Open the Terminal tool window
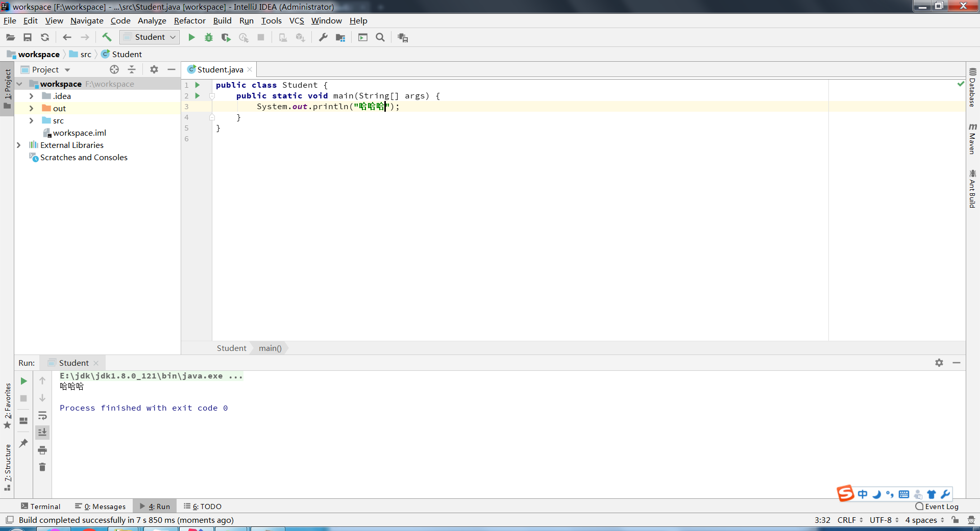 (40, 507)
